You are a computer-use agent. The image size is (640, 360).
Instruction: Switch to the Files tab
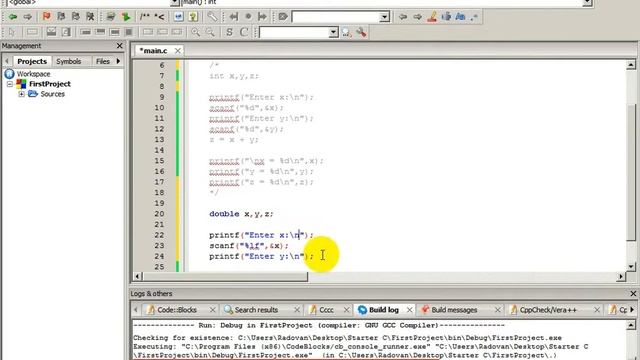102,61
